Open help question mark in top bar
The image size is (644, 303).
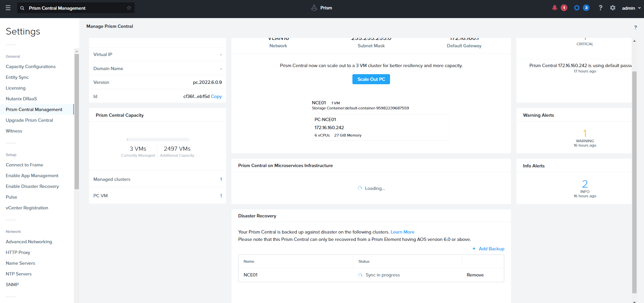click(x=600, y=8)
